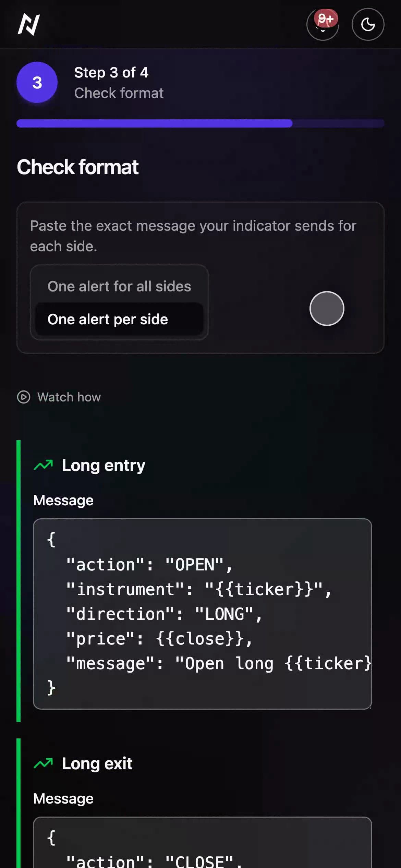Click the Long entry trend arrow icon
Screen dimensions: 401x868
(43, 465)
